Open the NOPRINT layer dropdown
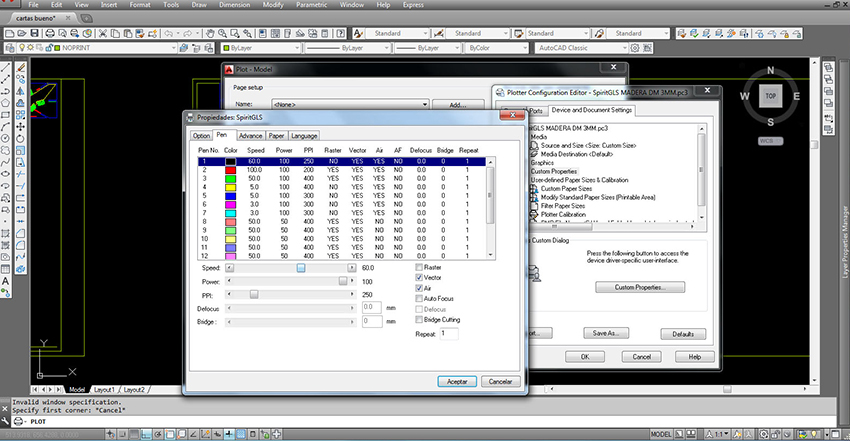Screen dimensions: 850x441 point(173,48)
